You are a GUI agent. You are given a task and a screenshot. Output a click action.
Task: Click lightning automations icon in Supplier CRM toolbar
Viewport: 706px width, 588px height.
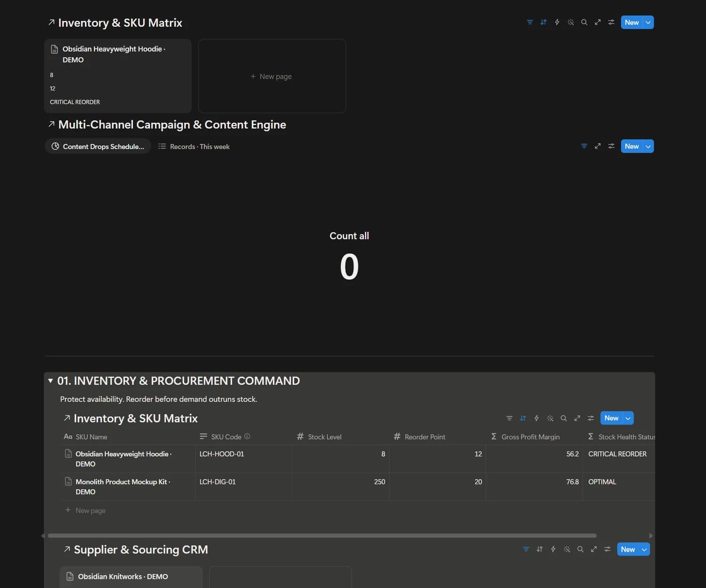(x=554, y=549)
